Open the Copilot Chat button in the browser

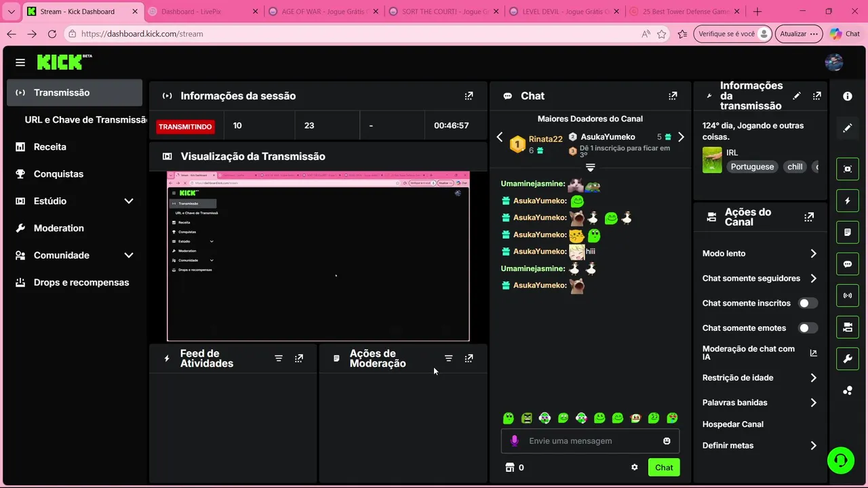(x=845, y=34)
